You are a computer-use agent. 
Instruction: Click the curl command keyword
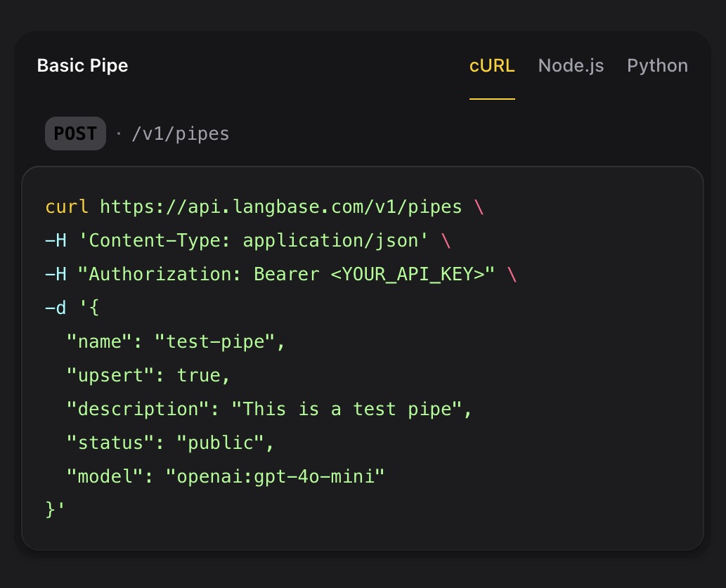click(x=66, y=207)
